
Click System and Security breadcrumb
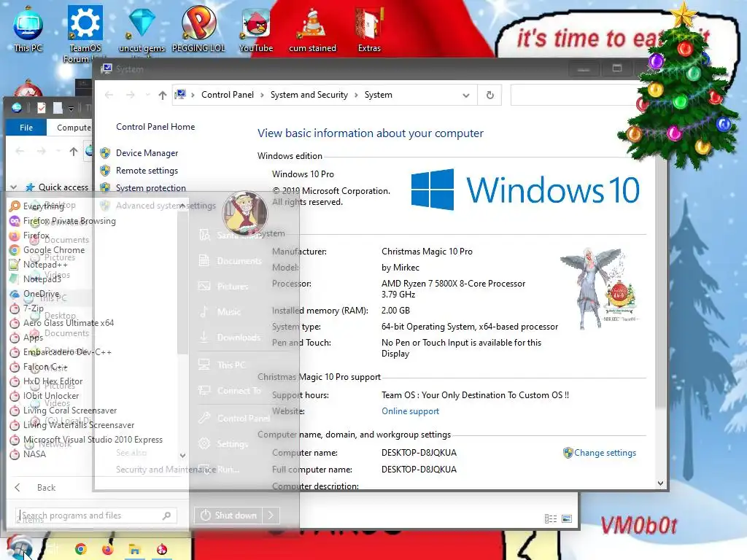pyautogui.click(x=309, y=95)
